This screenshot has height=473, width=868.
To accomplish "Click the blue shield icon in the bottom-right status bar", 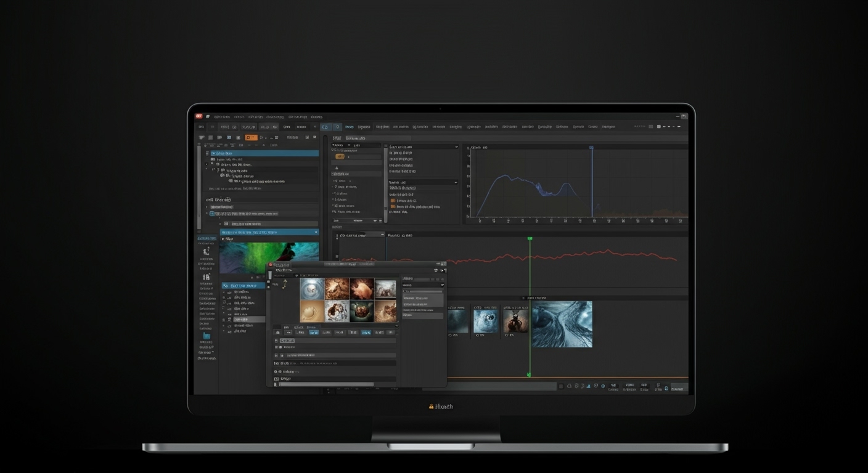I will coord(666,388).
